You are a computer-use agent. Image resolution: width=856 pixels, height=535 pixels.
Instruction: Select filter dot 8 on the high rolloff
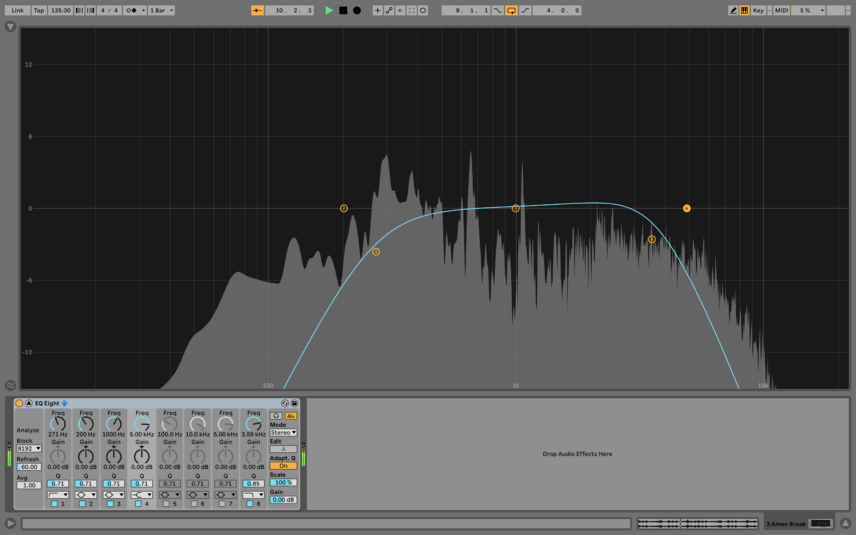[x=651, y=239]
